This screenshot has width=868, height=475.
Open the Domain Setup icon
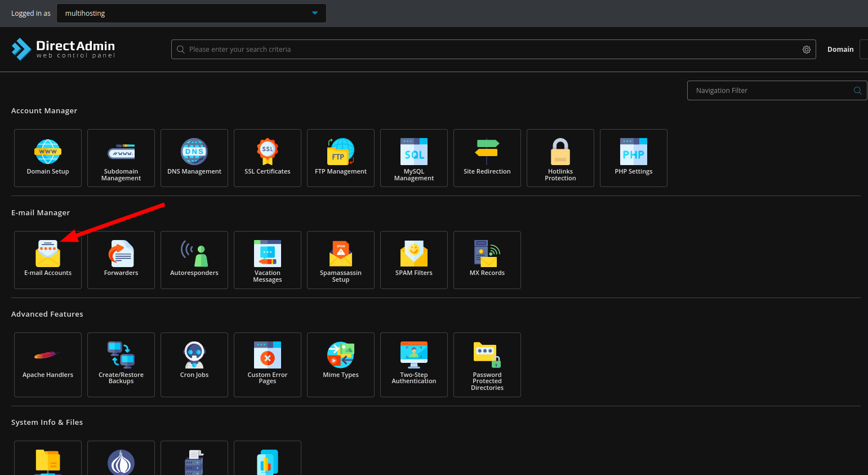pyautogui.click(x=48, y=158)
